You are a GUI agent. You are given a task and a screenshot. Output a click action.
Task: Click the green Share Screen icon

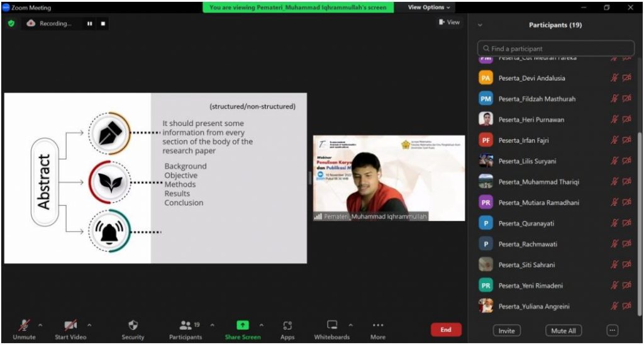click(243, 325)
